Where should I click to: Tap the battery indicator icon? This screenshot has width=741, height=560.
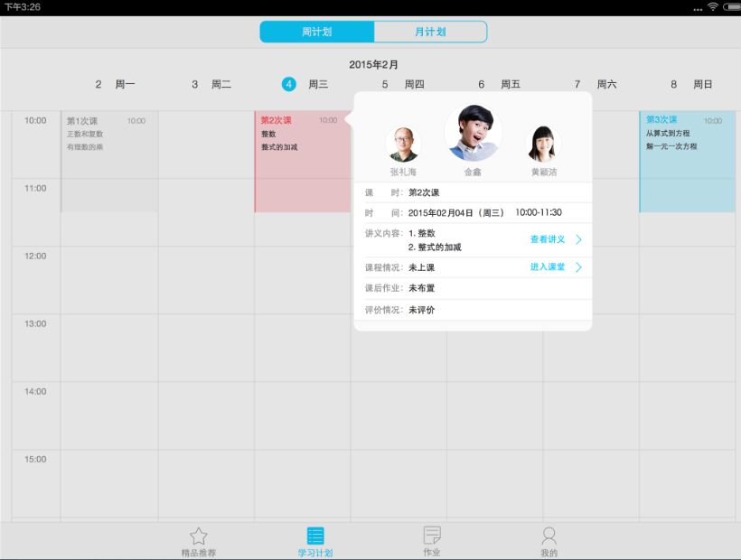(730, 7)
